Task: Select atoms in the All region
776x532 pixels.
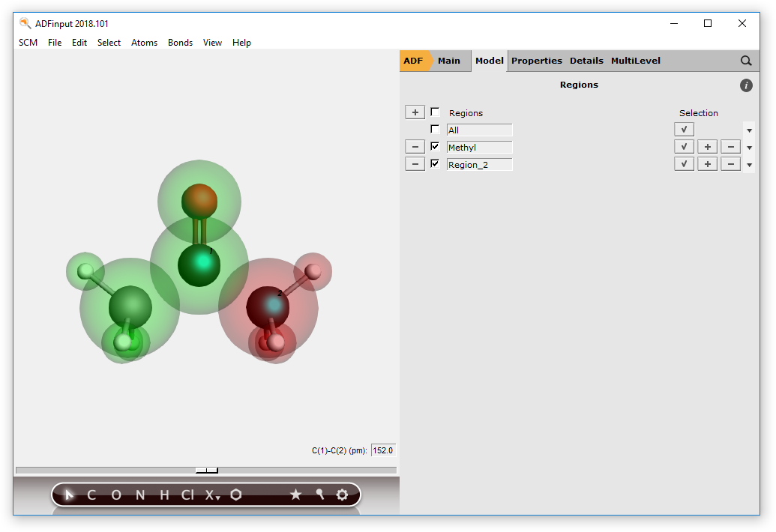Action: [x=684, y=130]
